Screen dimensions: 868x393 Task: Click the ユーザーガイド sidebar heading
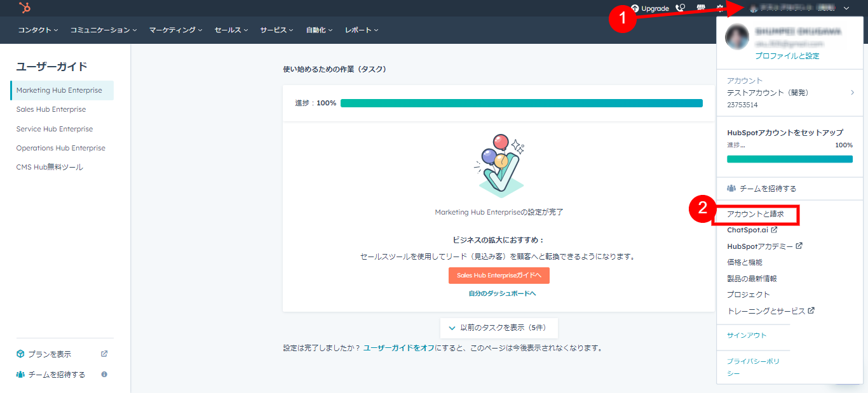coord(51,67)
